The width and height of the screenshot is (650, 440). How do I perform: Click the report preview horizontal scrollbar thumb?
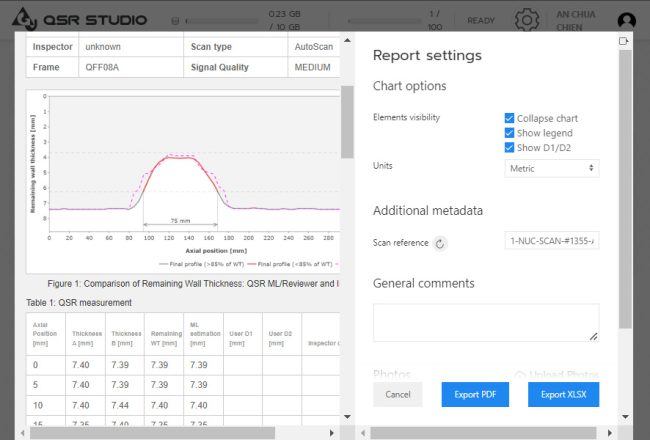[152, 433]
